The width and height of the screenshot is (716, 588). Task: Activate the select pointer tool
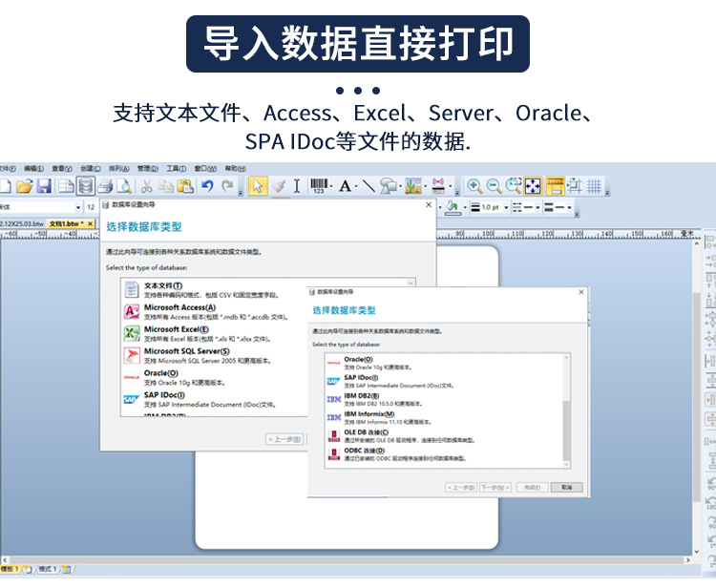[x=258, y=186]
